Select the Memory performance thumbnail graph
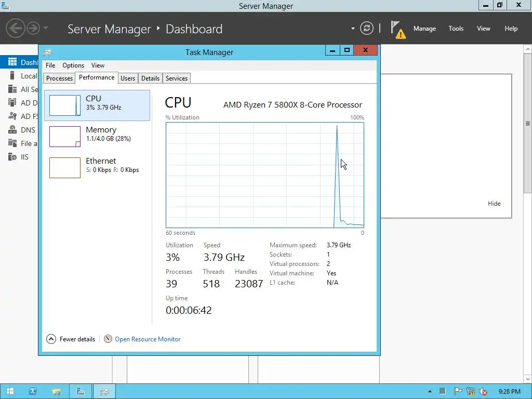Screen dimensions: 532x399 point(65,137)
